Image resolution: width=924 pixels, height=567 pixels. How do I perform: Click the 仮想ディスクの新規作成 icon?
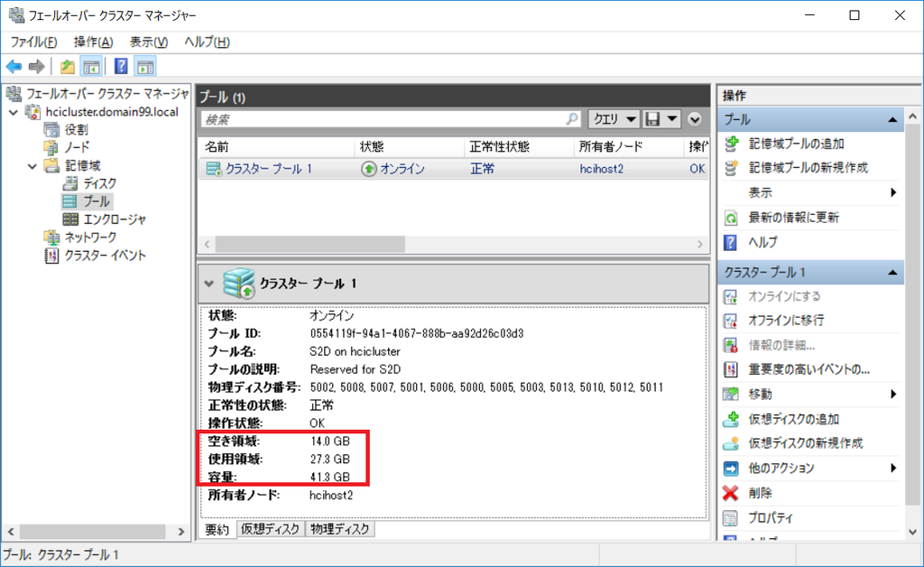[731, 443]
